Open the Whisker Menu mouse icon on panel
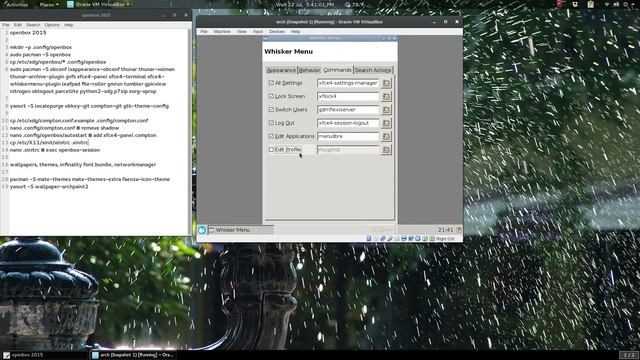The image size is (640, 360). click(202, 230)
